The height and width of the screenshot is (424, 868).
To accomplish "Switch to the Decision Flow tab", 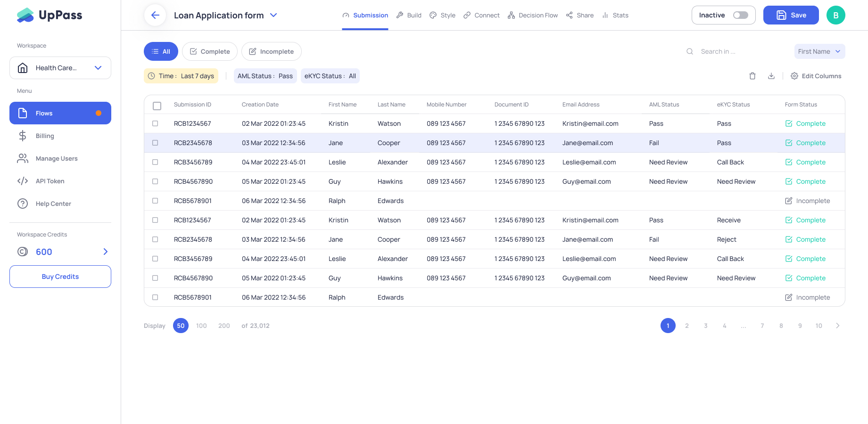I will pyautogui.click(x=533, y=15).
